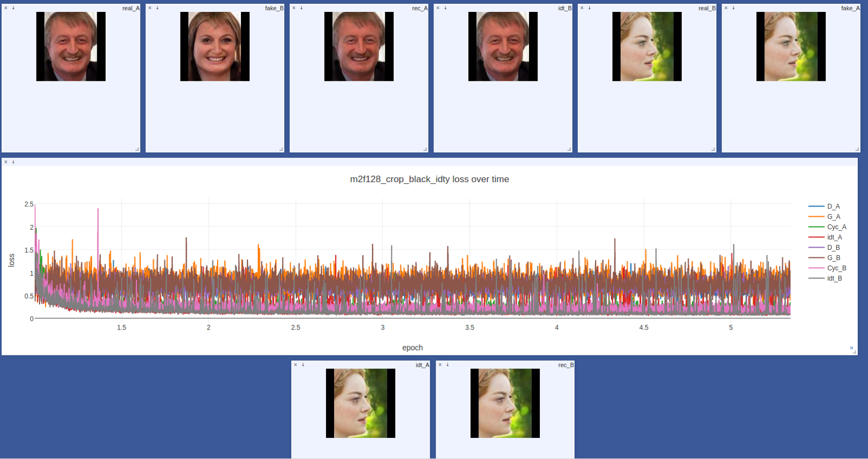Close the idt_B image pane

tap(438, 8)
